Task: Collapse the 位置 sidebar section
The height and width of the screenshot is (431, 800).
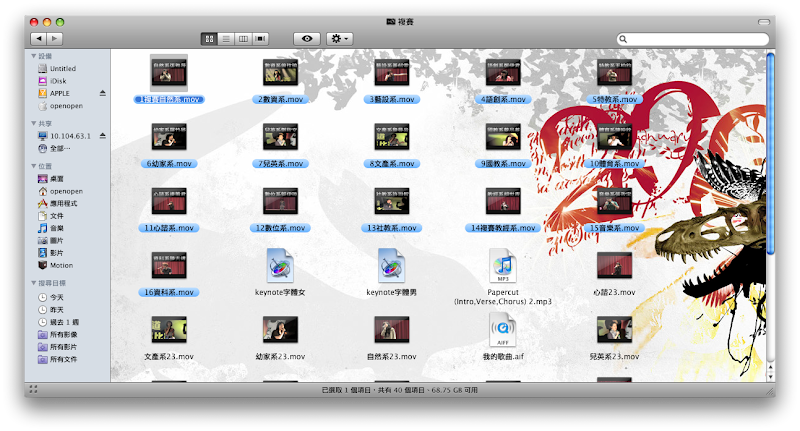Action: point(34,166)
